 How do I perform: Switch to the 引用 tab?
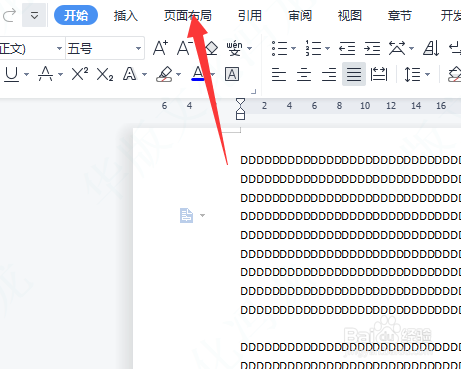point(250,16)
